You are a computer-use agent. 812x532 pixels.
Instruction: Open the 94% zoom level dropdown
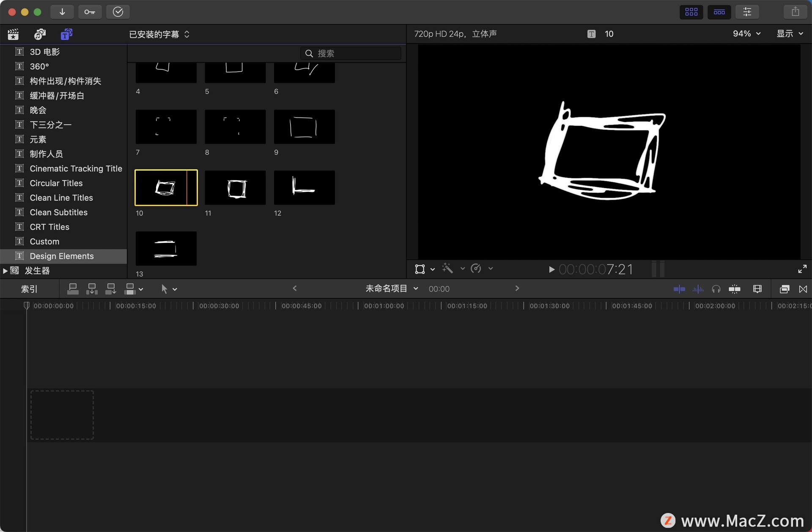(746, 34)
